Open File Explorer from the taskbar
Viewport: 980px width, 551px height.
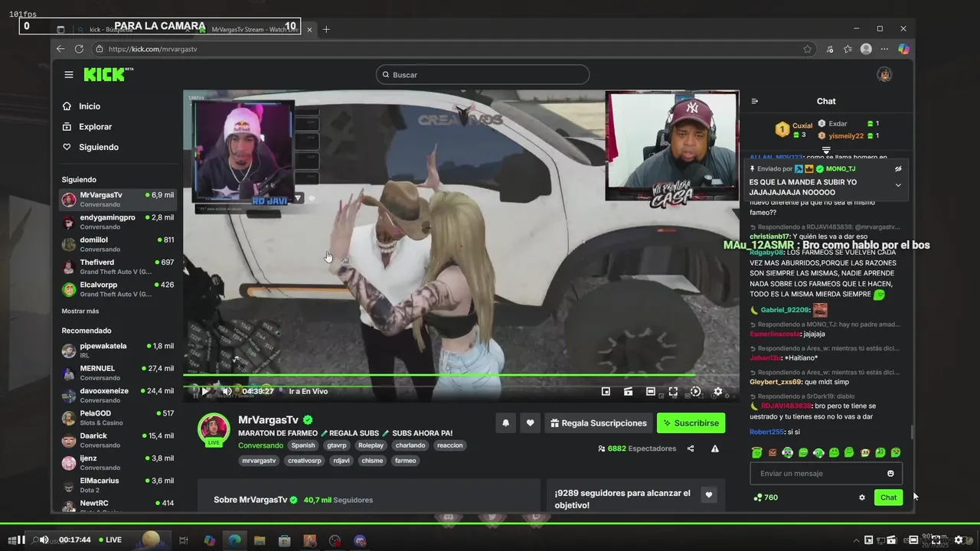[x=260, y=540]
